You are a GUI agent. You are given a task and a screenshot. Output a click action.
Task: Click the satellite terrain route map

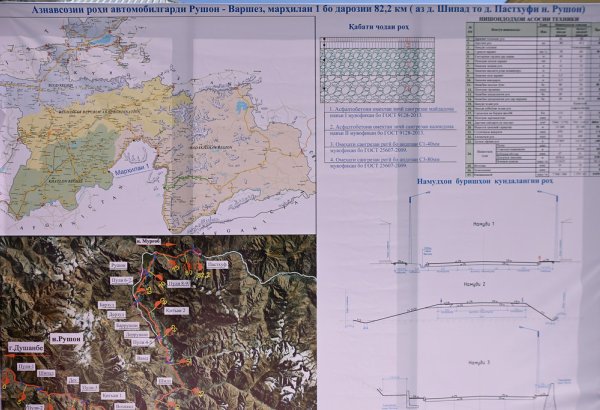pos(158,323)
